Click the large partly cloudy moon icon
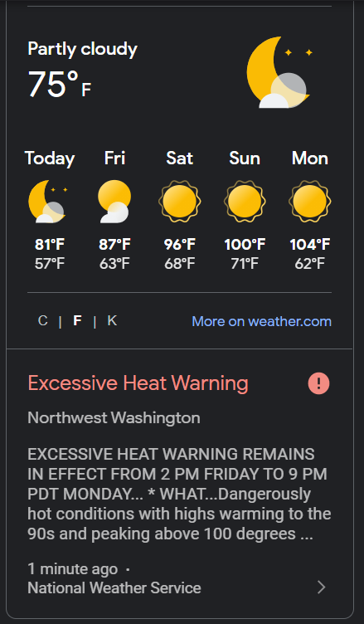364x624 pixels. coord(279,72)
